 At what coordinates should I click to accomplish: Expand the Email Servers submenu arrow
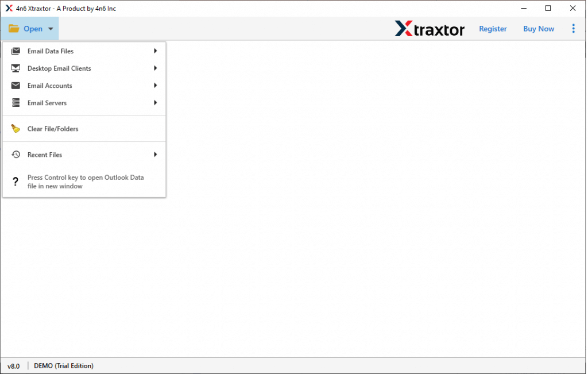(155, 102)
